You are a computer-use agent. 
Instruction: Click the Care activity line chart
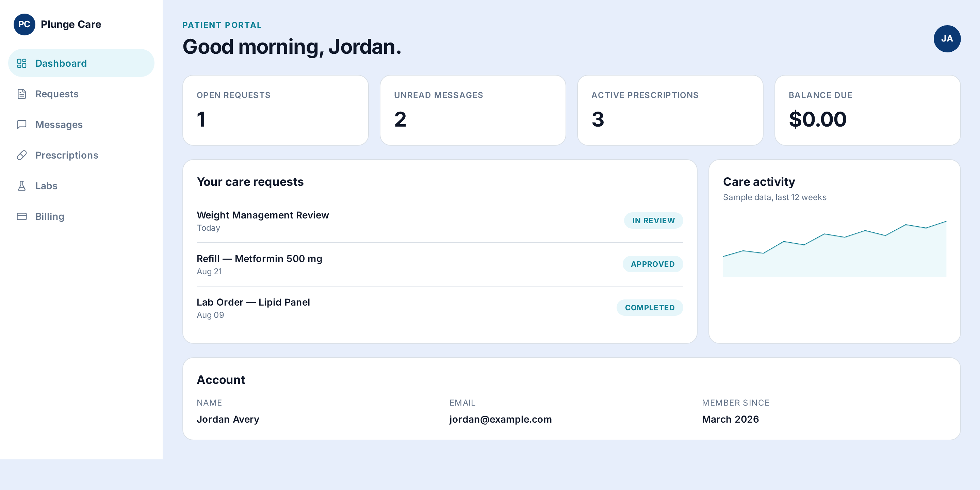pos(834,249)
